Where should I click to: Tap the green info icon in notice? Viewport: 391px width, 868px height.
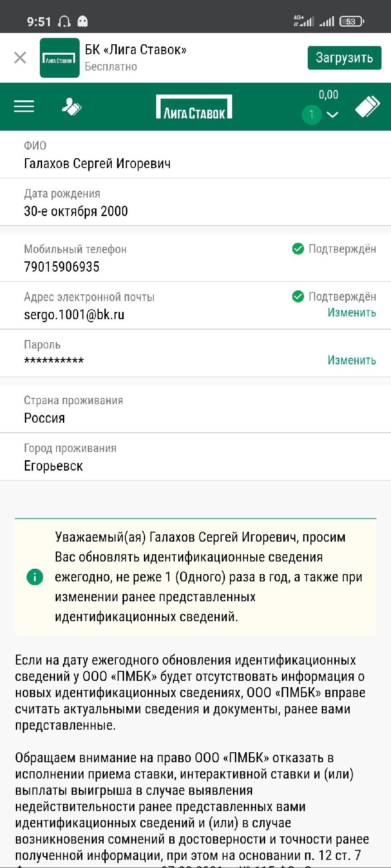35,577
